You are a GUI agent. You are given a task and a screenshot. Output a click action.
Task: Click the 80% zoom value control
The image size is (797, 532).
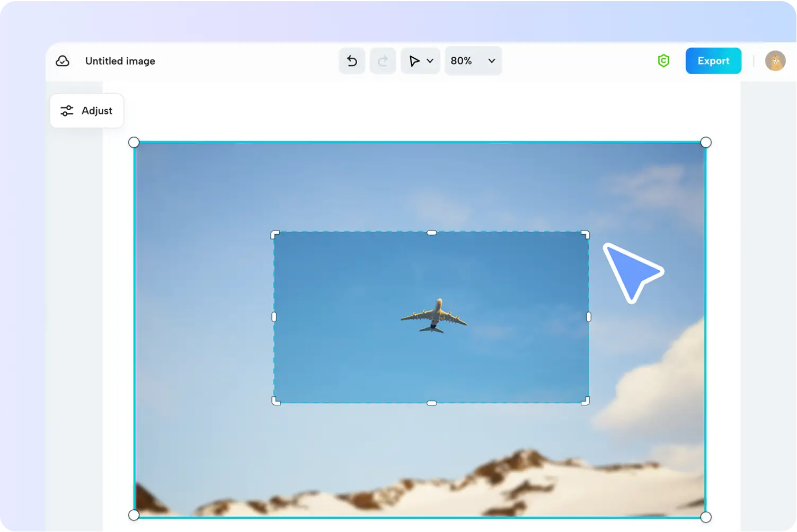[461, 60]
